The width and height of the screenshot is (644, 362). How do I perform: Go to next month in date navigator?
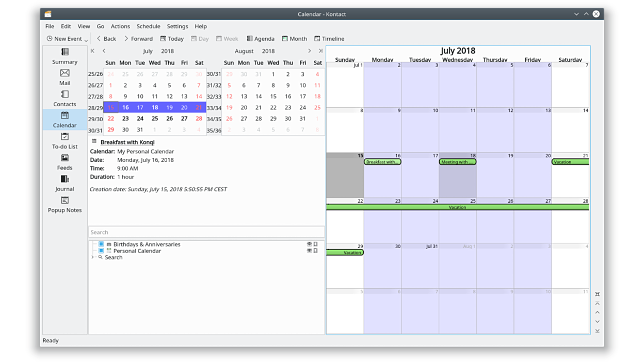[309, 51]
